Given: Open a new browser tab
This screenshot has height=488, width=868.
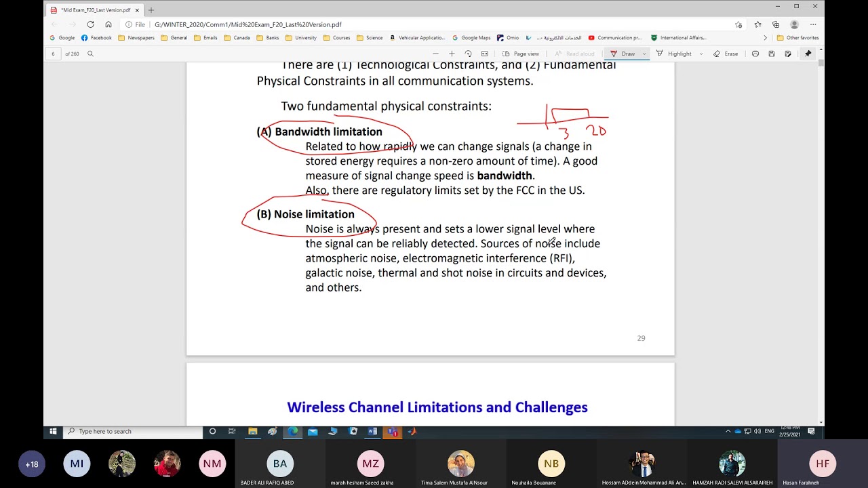Looking at the screenshot, I should point(151,10).
